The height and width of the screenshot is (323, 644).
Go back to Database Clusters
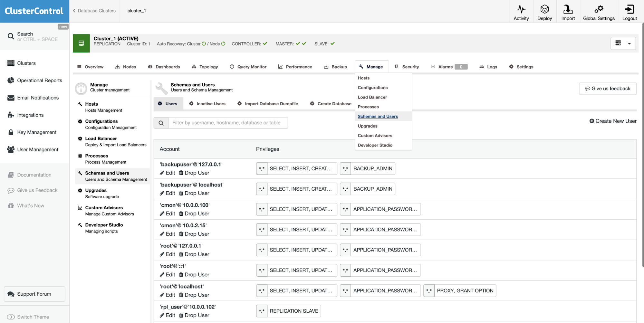point(94,11)
